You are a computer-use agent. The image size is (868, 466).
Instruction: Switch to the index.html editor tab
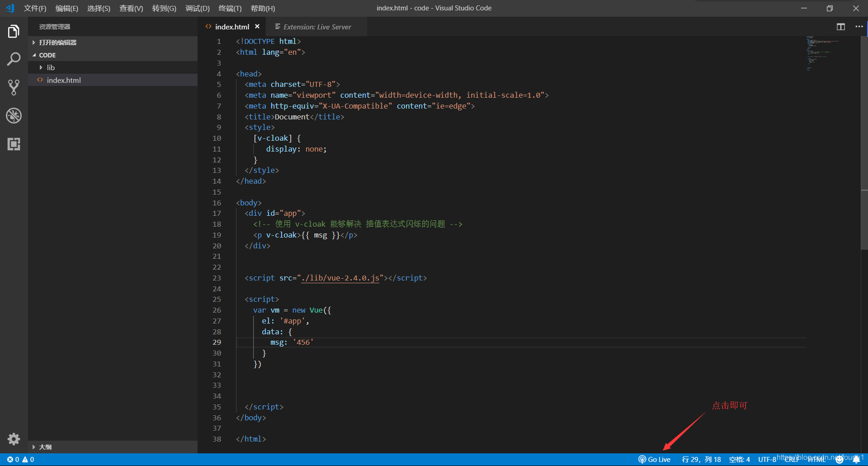[232, 27]
